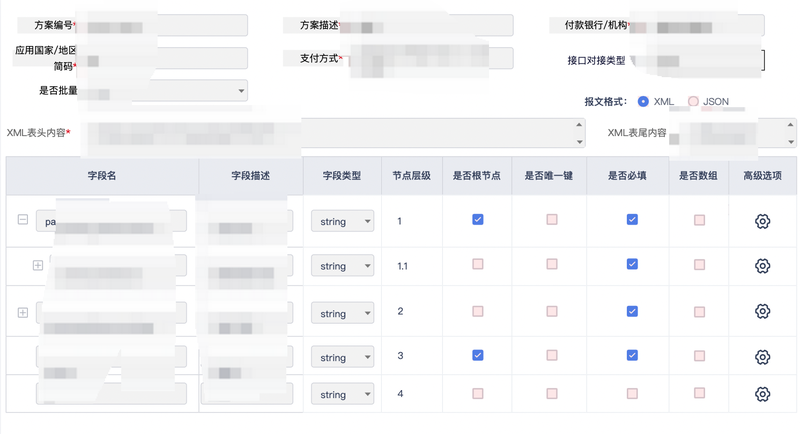This screenshot has width=800, height=434.
Task: Open advanced options for node level 1
Action: tap(762, 221)
